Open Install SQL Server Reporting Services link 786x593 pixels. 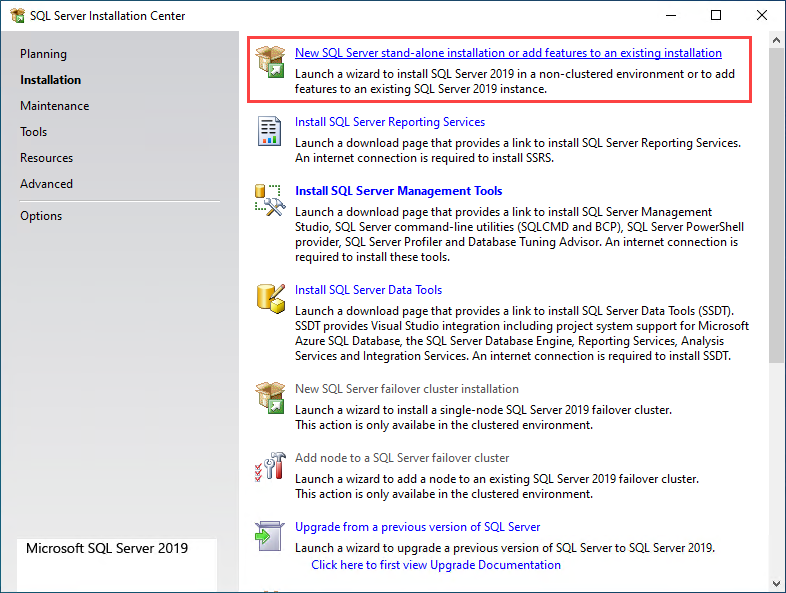390,122
